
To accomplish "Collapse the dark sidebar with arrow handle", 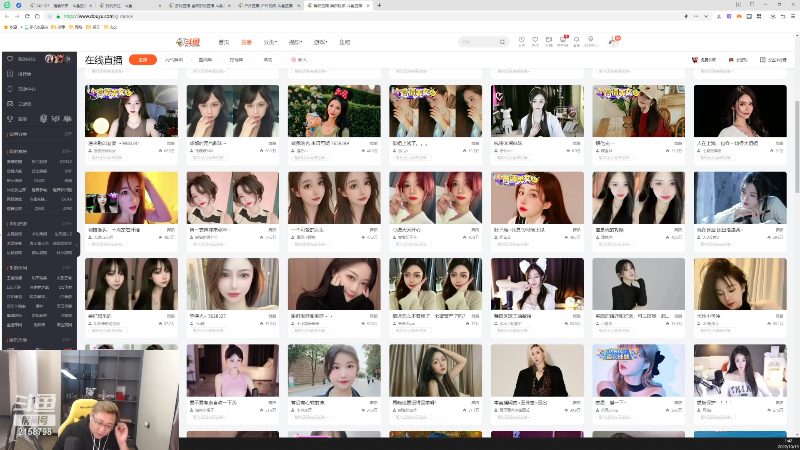I will (77, 245).
